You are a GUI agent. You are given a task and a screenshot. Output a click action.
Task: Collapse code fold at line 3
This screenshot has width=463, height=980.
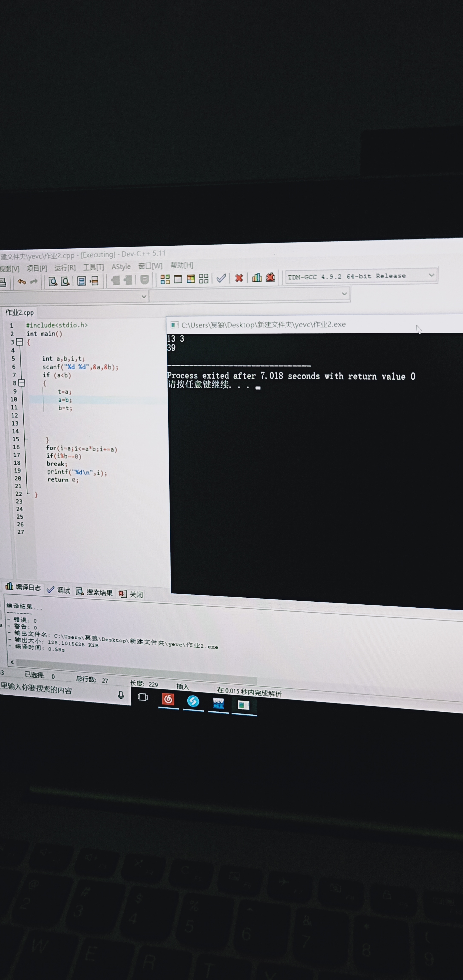pos(19,342)
